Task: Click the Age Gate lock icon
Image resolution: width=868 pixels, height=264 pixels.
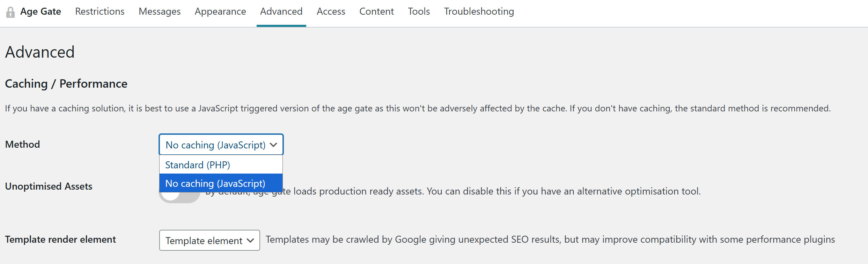Action: tap(10, 12)
